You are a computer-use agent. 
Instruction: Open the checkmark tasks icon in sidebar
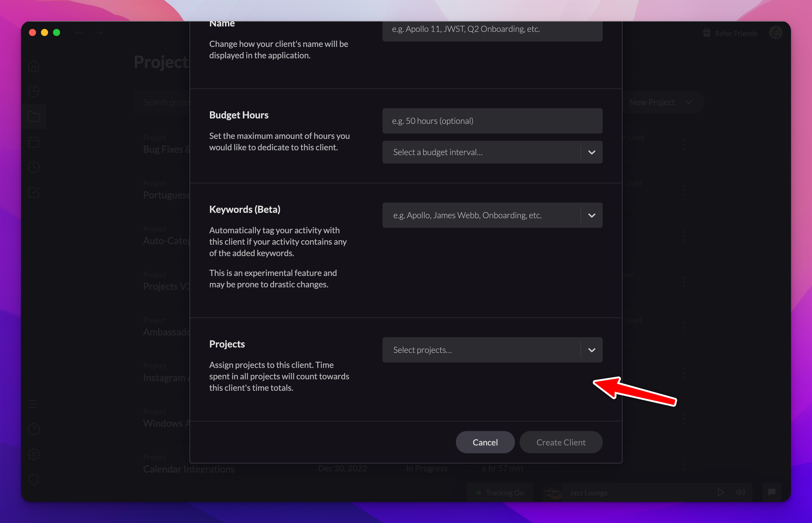tap(34, 192)
